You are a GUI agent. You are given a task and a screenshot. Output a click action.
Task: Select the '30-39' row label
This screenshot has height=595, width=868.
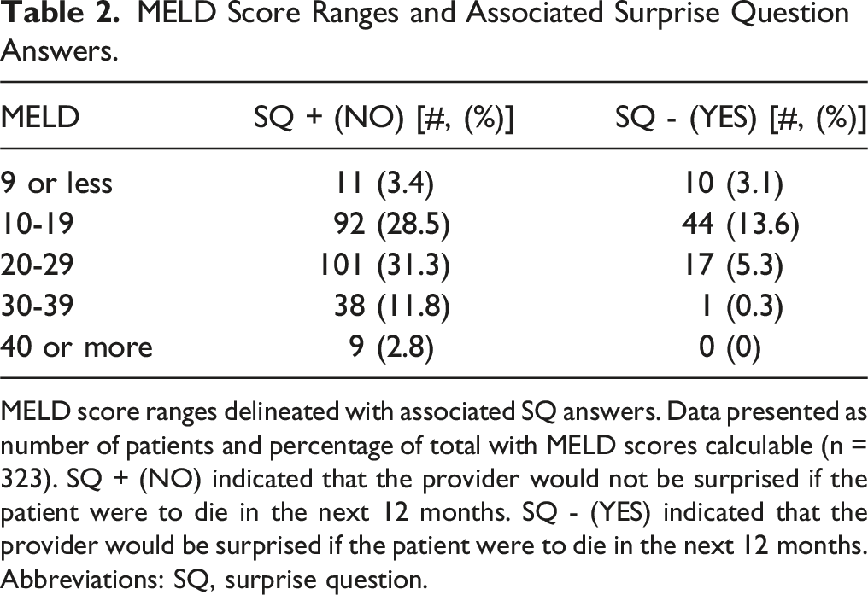[37, 306]
